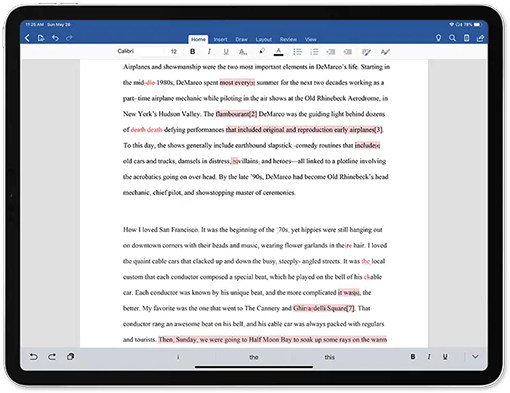The image size is (510, 393).
Task: Open the Review tab
Action: point(288,39)
